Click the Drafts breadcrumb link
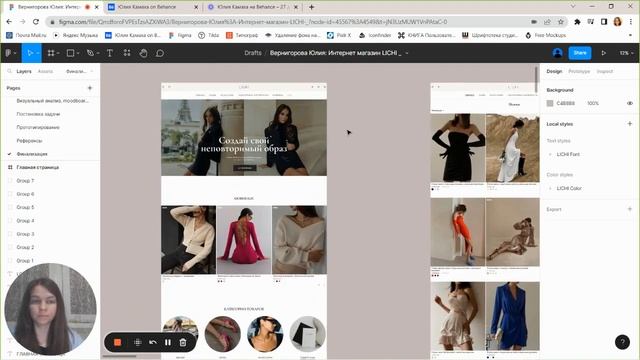 253,53
